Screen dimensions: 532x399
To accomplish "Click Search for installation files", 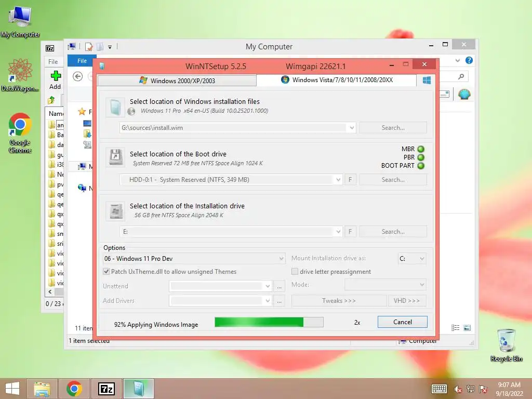I will (393, 128).
